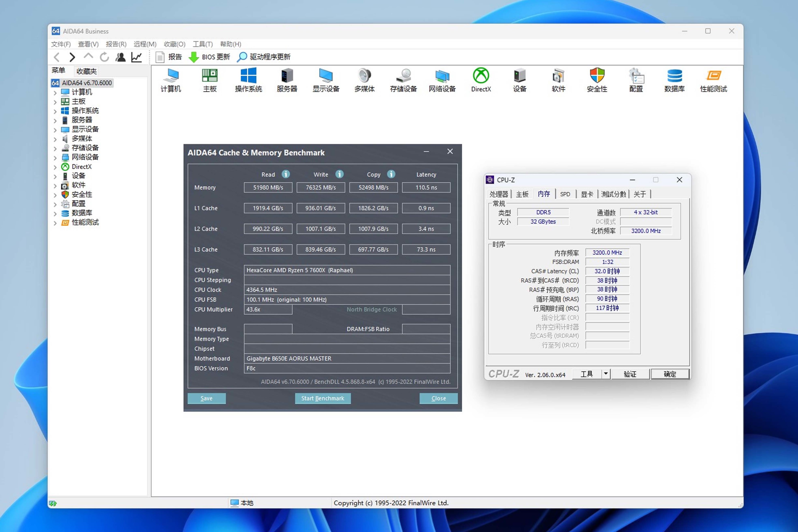The width and height of the screenshot is (798, 532).
Task: Open the graph chart toolbar icon
Action: coord(136,57)
